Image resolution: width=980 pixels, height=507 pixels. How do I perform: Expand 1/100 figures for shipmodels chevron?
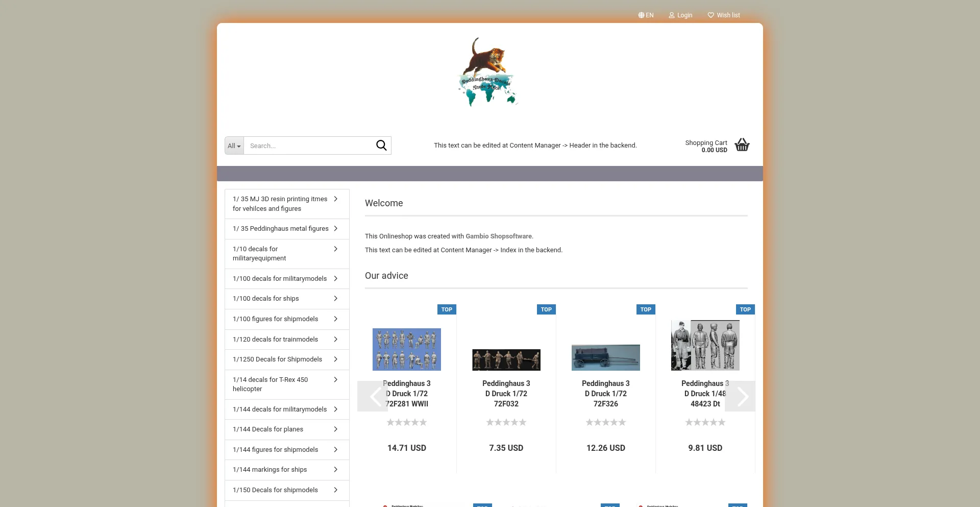pyautogui.click(x=335, y=319)
